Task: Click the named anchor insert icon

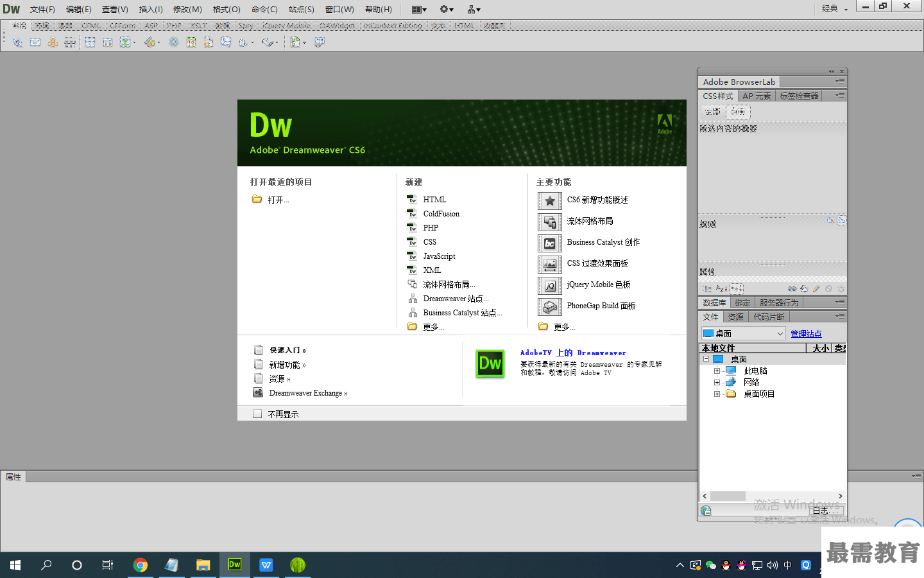Action: [x=53, y=42]
